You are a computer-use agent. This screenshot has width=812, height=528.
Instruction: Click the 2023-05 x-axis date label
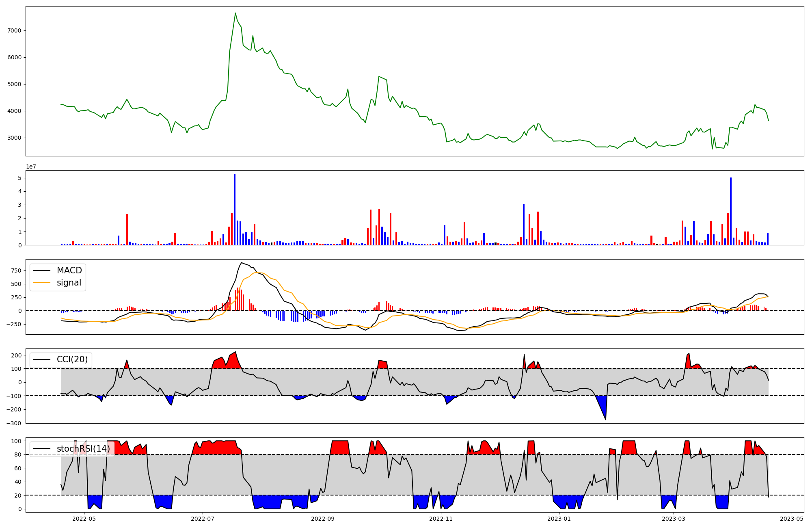click(792, 519)
